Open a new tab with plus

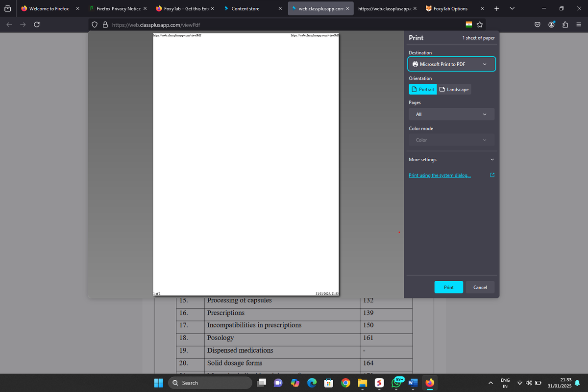pyautogui.click(x=496, y=8)
